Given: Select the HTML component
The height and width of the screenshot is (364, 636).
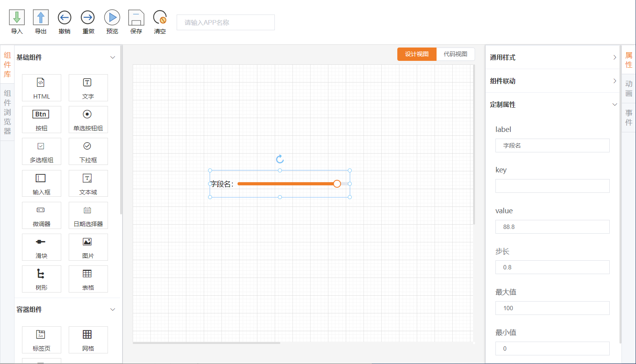Looking at the screenshot, I should point(42,88).
